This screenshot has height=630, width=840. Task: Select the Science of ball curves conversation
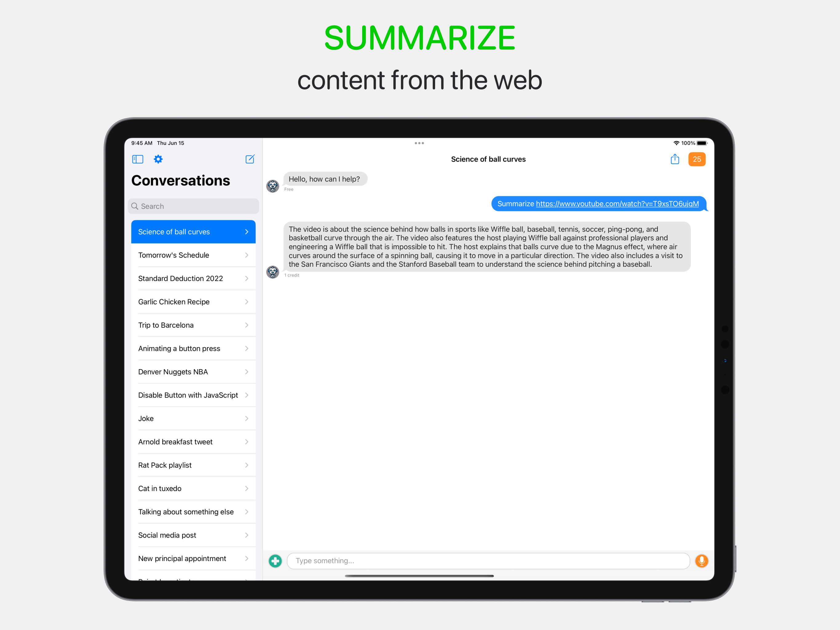coord(192,232)
